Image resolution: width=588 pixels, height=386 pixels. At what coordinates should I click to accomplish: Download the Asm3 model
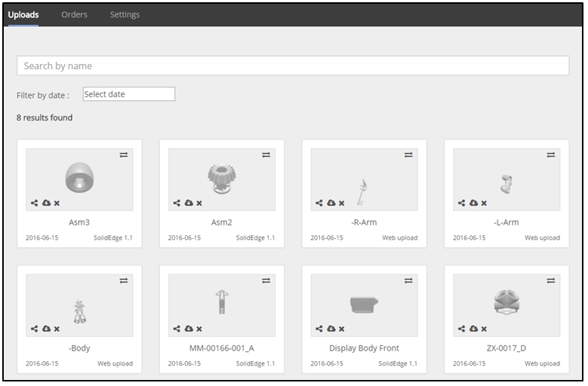tap(46, 203)
